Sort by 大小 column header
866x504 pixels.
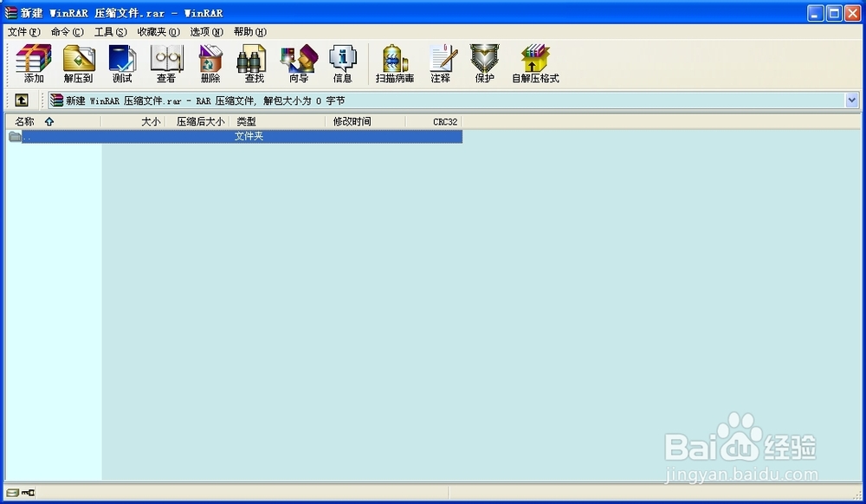click(x=133, y=121)
